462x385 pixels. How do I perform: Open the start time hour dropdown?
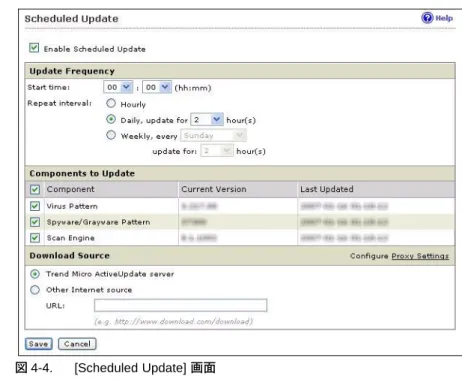pos(118,87)
